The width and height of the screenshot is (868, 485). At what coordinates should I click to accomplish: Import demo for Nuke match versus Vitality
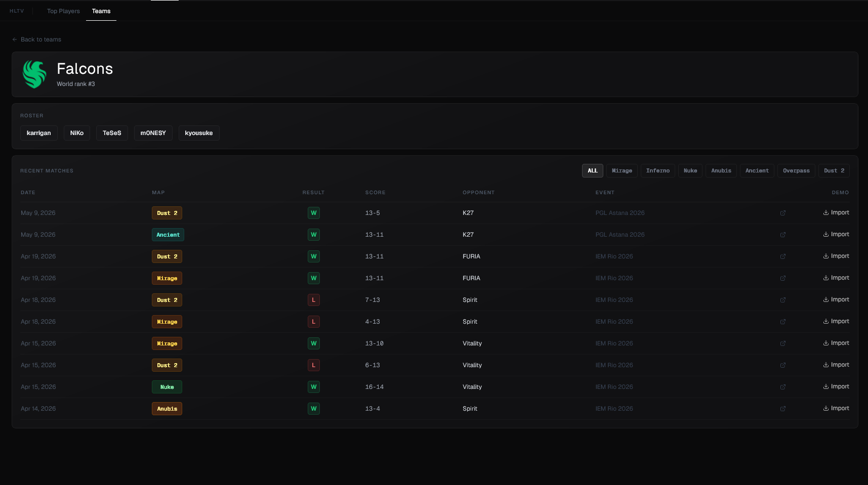click(x=836, y=386)
